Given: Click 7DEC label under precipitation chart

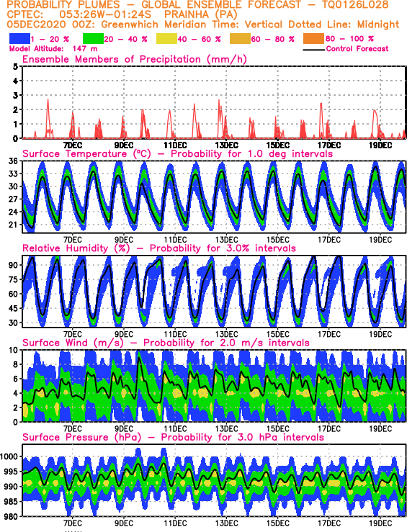Looking at the screenshot, I should [x=72, y=145].
